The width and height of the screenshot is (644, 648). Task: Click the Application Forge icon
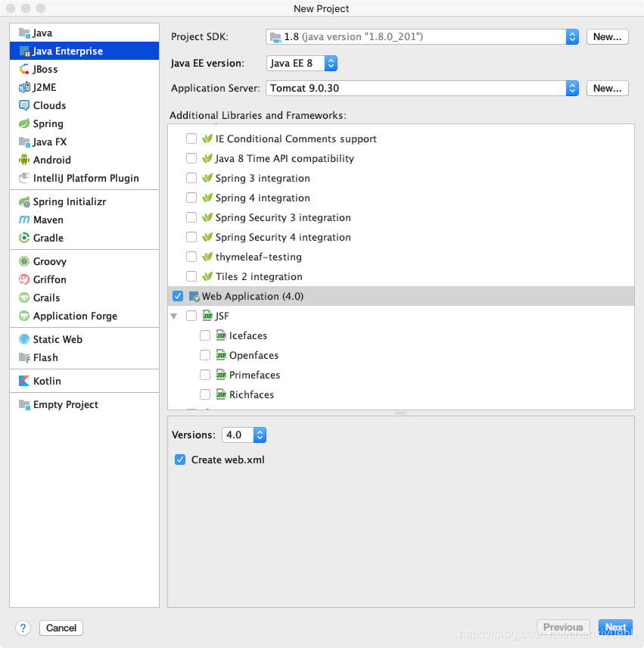click(x=24, y=316)
